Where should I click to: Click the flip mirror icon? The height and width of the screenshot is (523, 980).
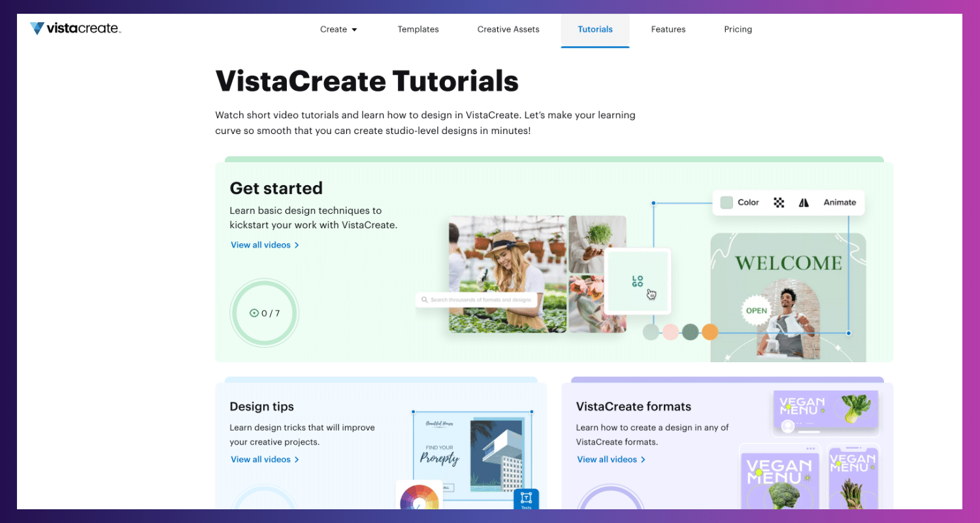point(804,203)
